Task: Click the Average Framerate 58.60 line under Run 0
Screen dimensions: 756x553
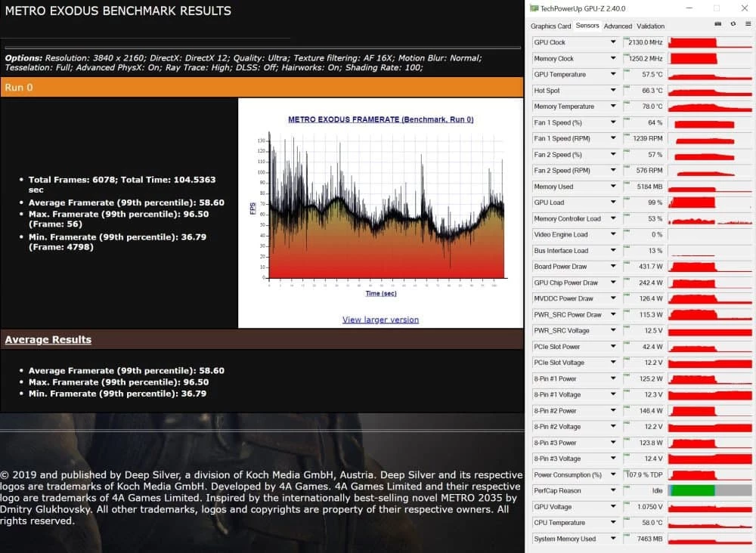Action: pyautogui.click(x=126, y=202)
